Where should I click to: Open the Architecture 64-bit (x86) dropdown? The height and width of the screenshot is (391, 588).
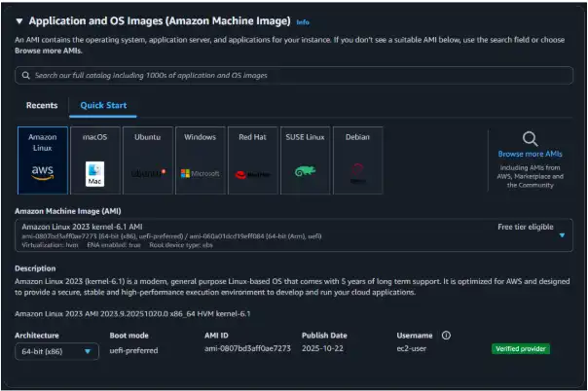56,351
